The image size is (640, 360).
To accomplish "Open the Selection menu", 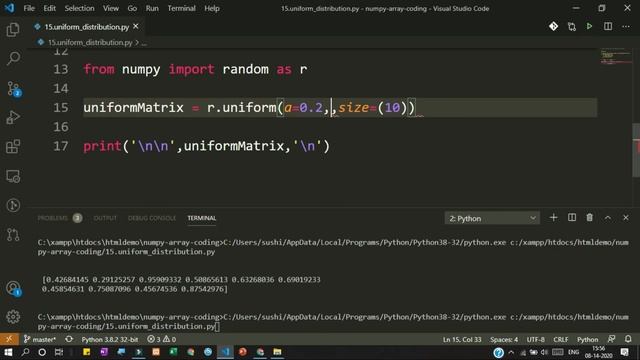I will pyautogui.click(x=79, y=8).
